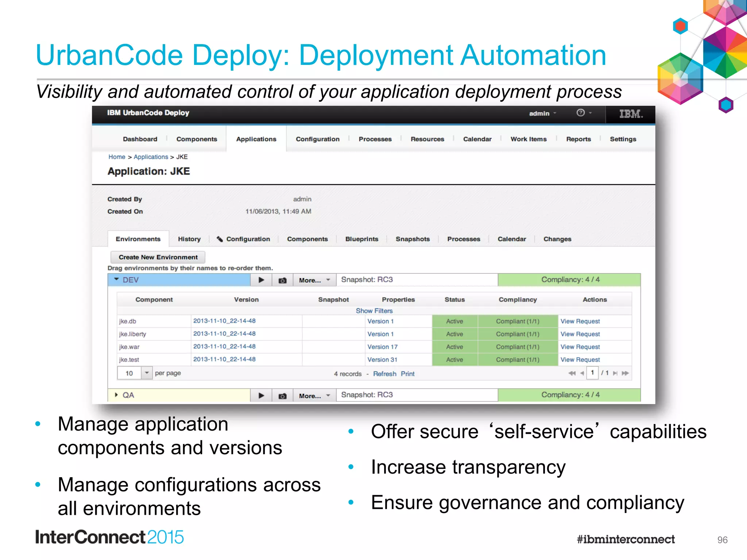Click the Applications breadcrumb link
The height and width of the screenshot is (560, 747).
[151, 157]
